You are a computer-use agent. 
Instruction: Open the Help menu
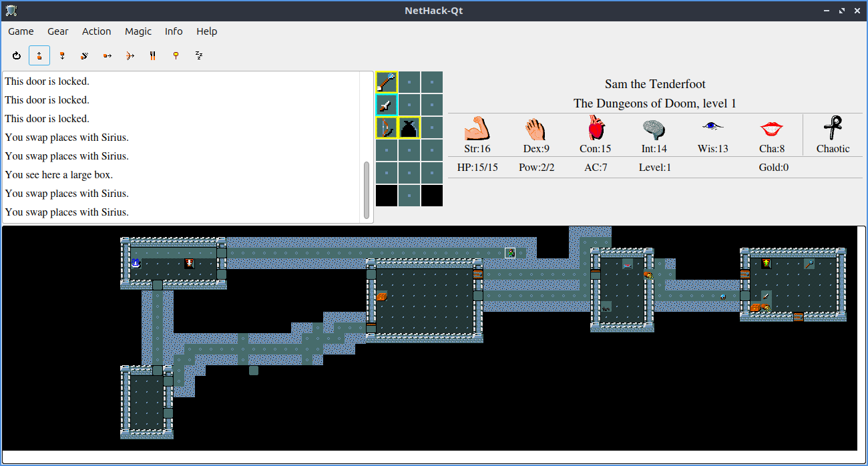[x=207, y=31]
